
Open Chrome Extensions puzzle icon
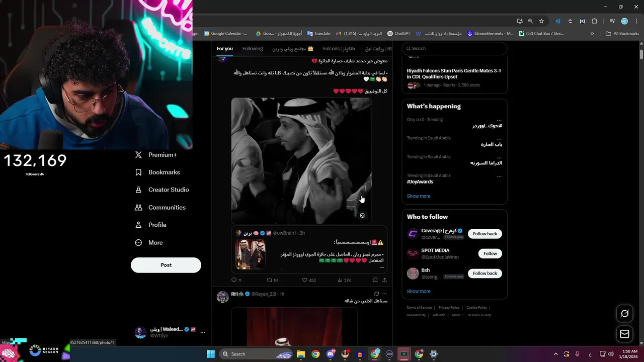click(595, 21)
